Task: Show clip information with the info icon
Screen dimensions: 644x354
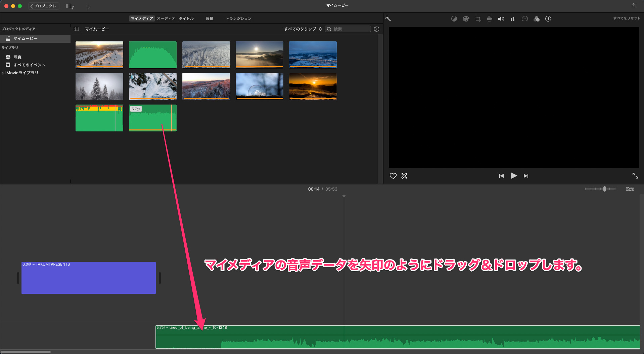Action: coord(548,19)
